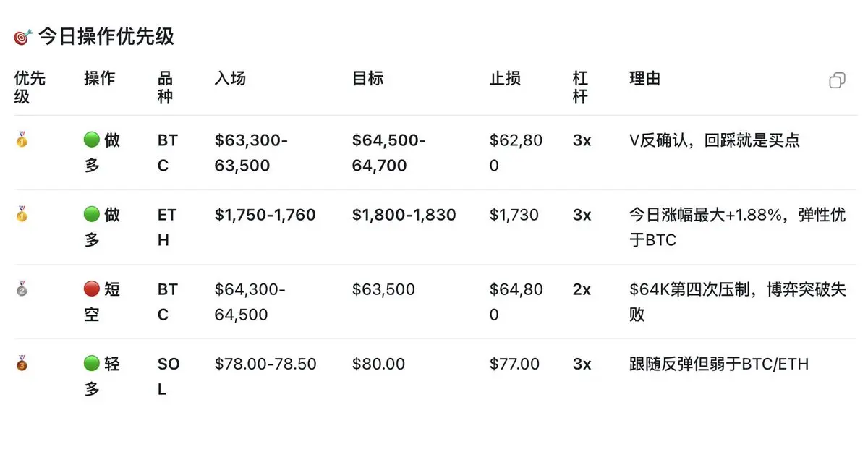This screenshot has width=868, height=452.
Task: Click the stop loss value $77.00
Action: (x=514, y=364)
